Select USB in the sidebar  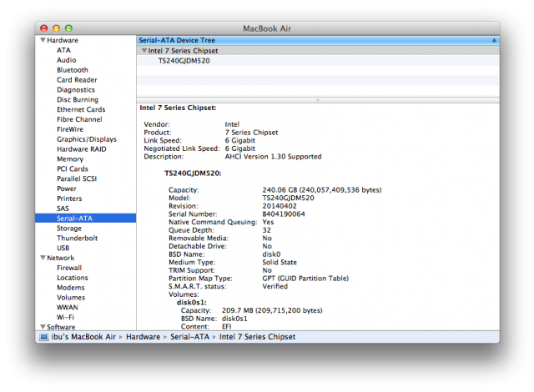63,248
